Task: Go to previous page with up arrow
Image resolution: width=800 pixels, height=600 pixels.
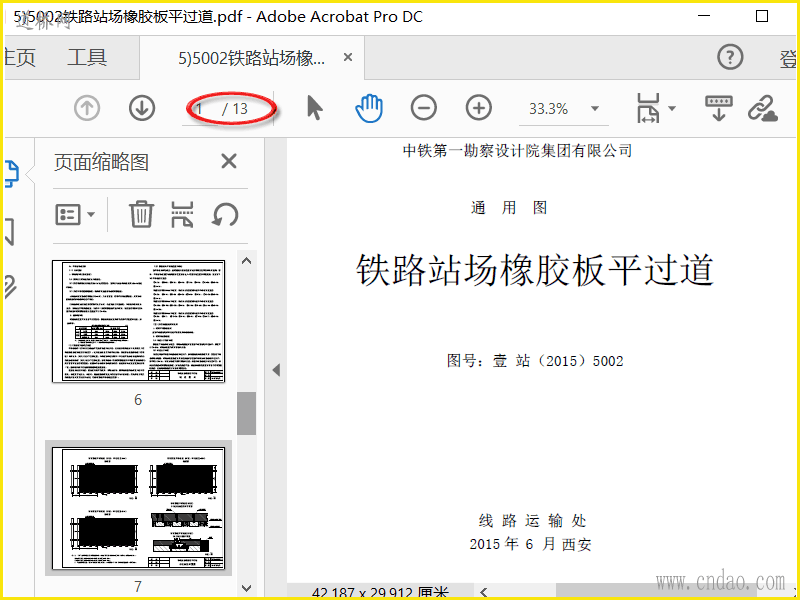Action: [87, 108]
